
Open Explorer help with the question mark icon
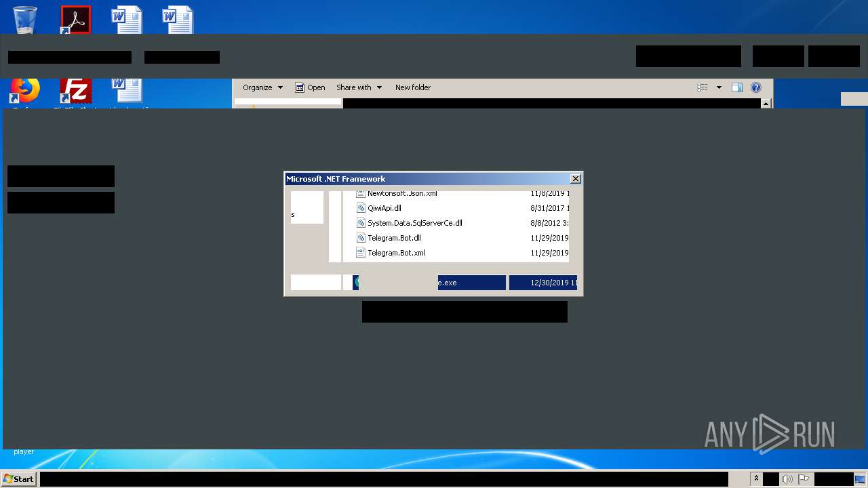click(x=756, y=87)
